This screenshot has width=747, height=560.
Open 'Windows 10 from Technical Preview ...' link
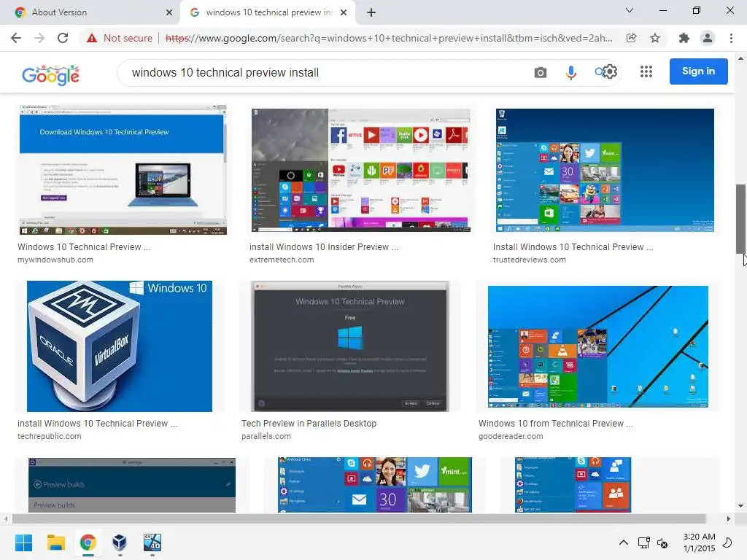tap(555, 424)
